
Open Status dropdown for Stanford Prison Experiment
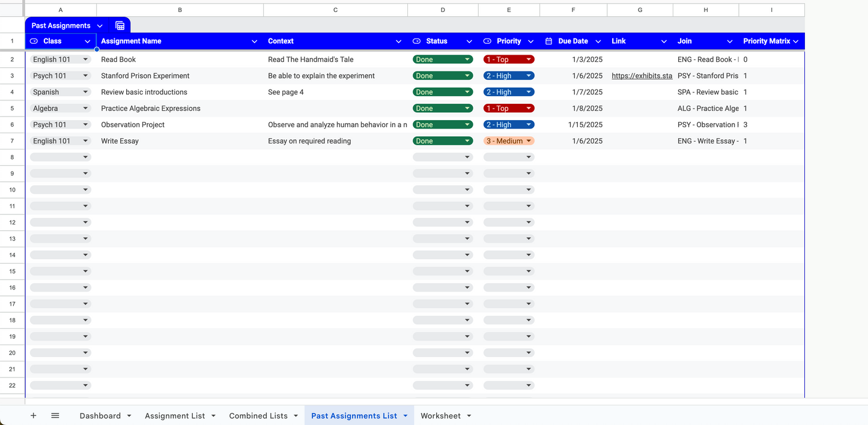(x=443, y=76)
